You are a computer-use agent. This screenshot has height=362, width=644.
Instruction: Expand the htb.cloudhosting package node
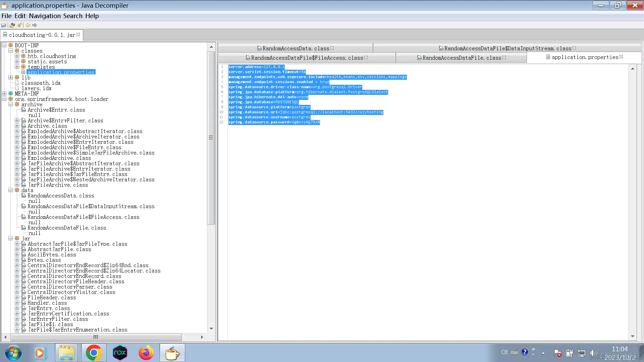pyautogui.click(x=17, y=56)
